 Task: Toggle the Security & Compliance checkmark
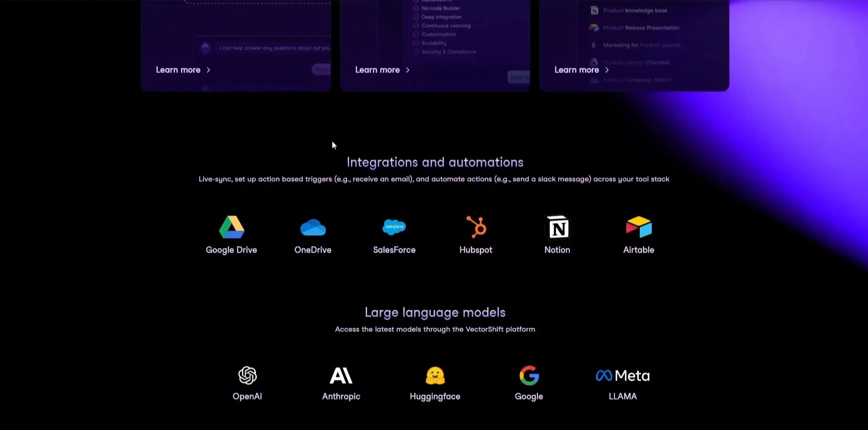(416, 52)
